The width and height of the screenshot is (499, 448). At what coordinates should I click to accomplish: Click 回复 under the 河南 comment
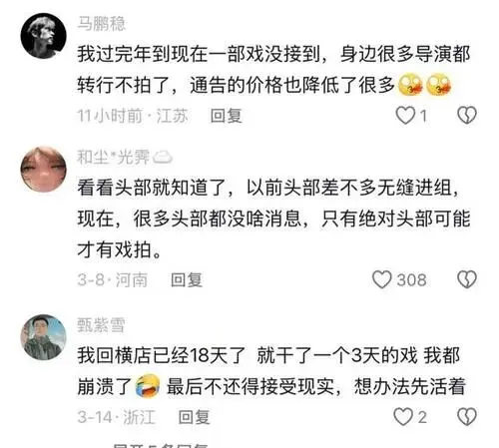click(x=187, y=280)
